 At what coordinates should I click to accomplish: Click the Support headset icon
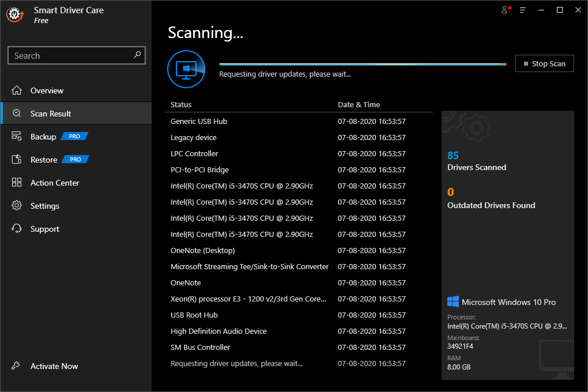coord(17,228)
